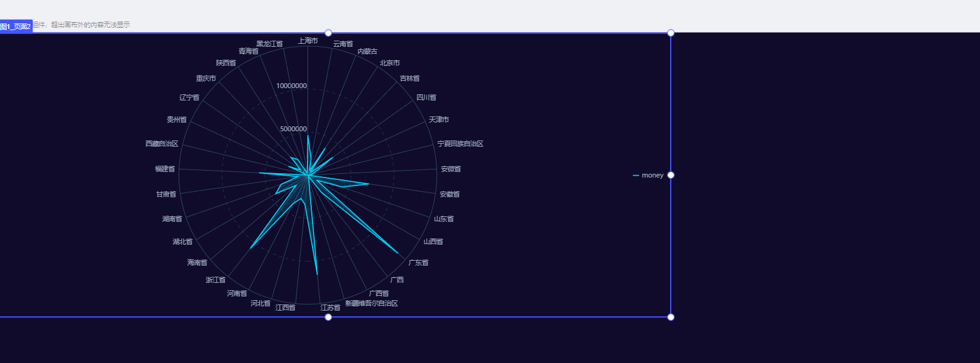Click the 5000000 scale value
This screenshot has width=980, height=363.
coord(293,129)
